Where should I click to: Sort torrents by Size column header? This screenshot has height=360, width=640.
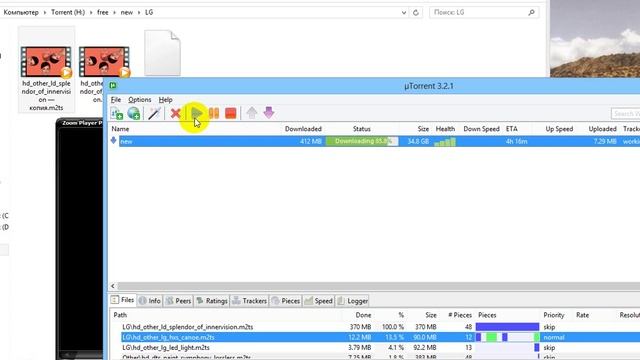[423, 129]
